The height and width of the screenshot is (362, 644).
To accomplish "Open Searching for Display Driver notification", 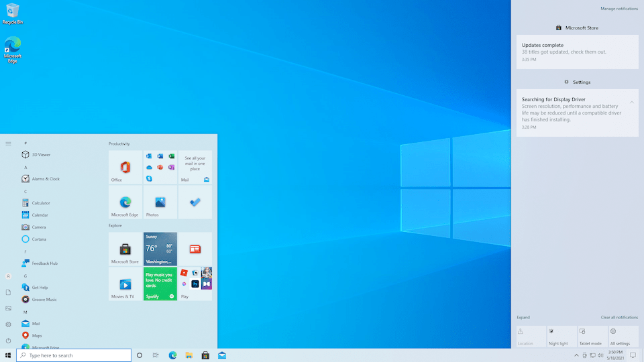I will (x=578, y=113).
